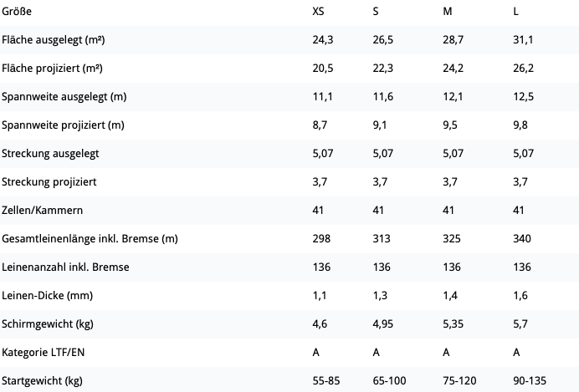Image resolution: width=579 pixels, height=392 pixels.
Task: Click Gesamtleinenlänge value 298
Action: pyautogui.click(x=321, y=238)
